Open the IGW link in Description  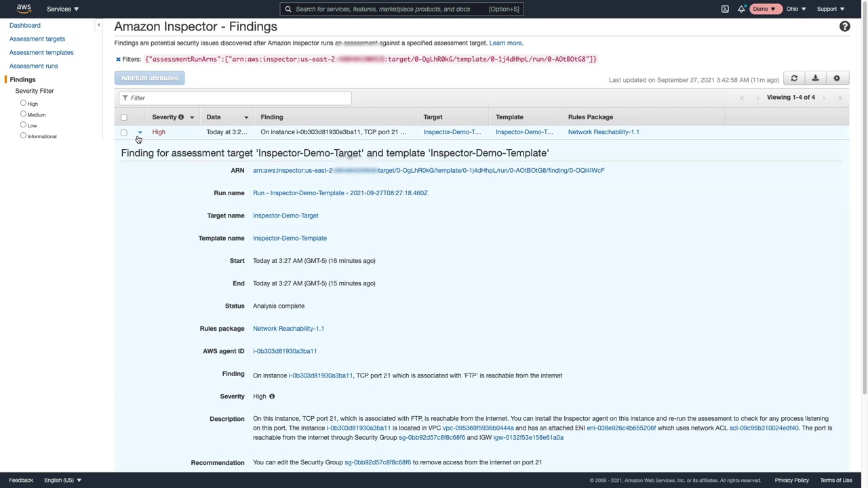point(528,438)
